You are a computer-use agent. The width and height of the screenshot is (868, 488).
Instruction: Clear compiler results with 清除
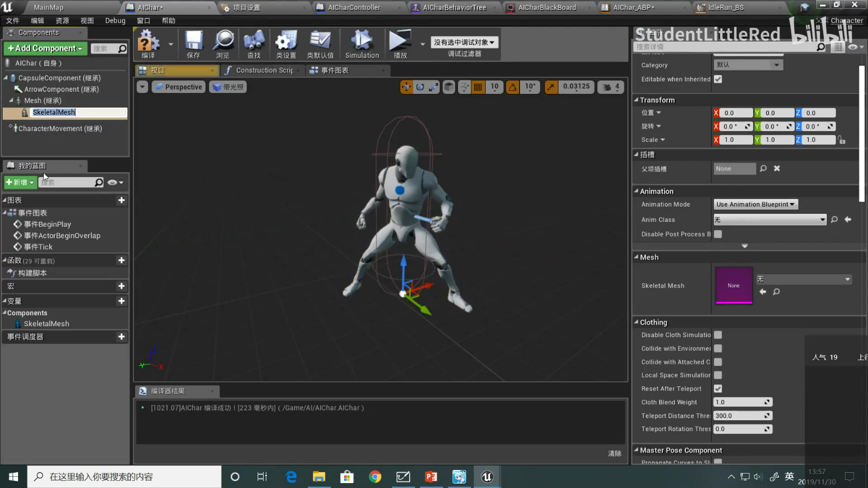click(615, 454)
